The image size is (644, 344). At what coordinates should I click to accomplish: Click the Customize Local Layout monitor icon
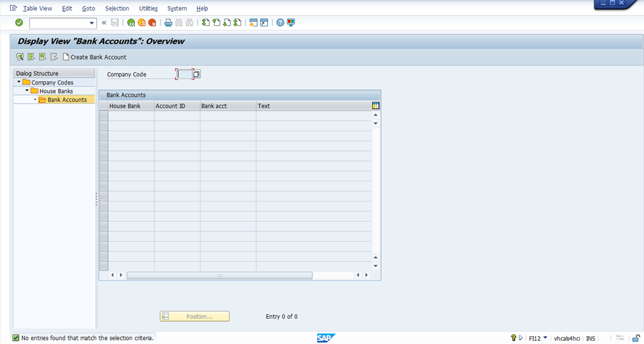[x=291, y=22]
